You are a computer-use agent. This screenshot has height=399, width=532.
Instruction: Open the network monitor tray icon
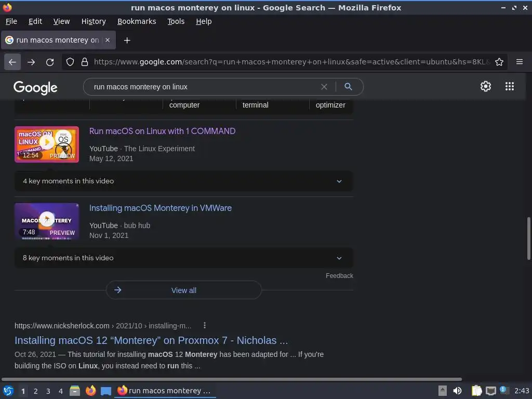pos(490,391)
